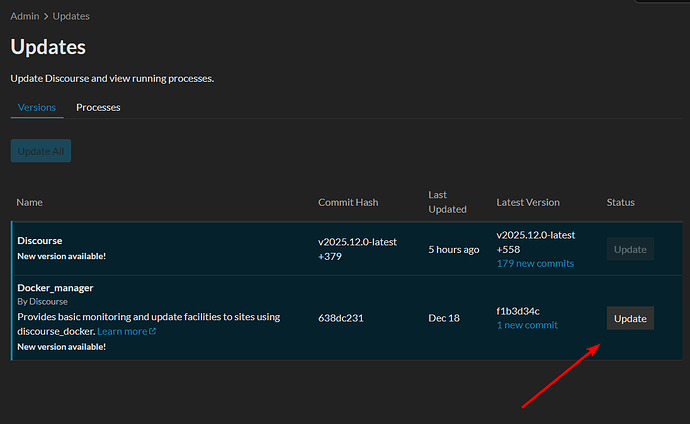This screenshot has width=690, height=424.
Task: Click the v2025.12.0-latest +558 latest version
Action: [536, 242]
